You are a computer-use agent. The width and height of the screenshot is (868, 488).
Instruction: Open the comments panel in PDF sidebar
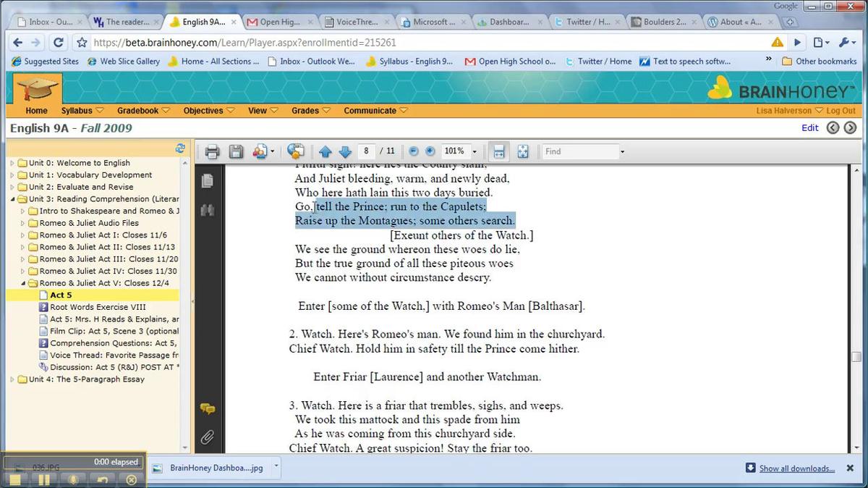[208, 409]
